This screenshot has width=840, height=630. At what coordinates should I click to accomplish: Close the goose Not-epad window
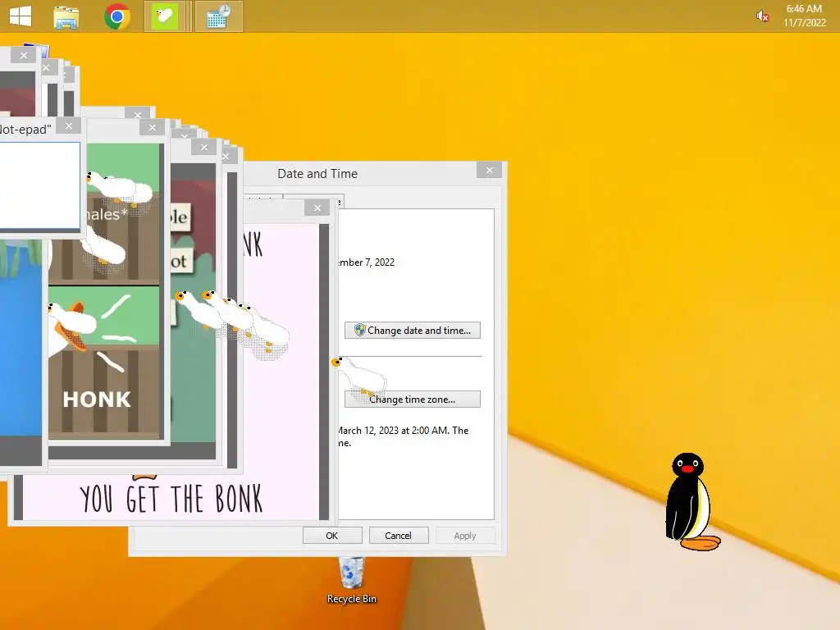[69, 126]
